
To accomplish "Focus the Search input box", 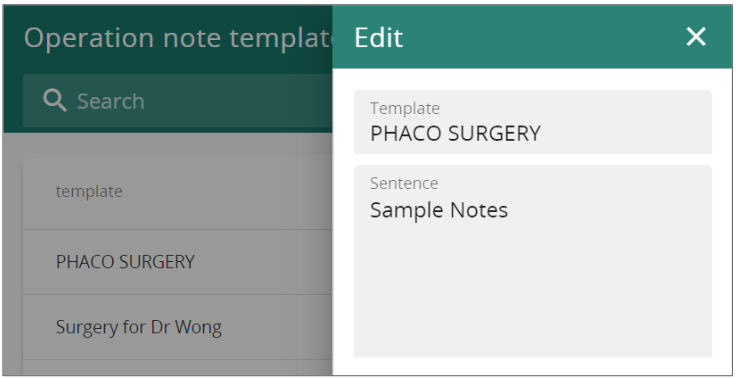I will [178, 100].
